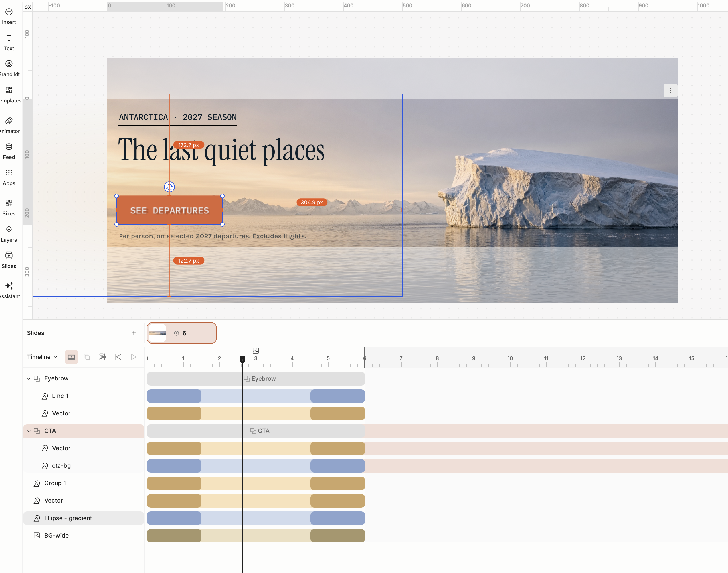Viewport: 728px width, 573px height.
Task: Open the Insert panel
Action: [9, 17]
